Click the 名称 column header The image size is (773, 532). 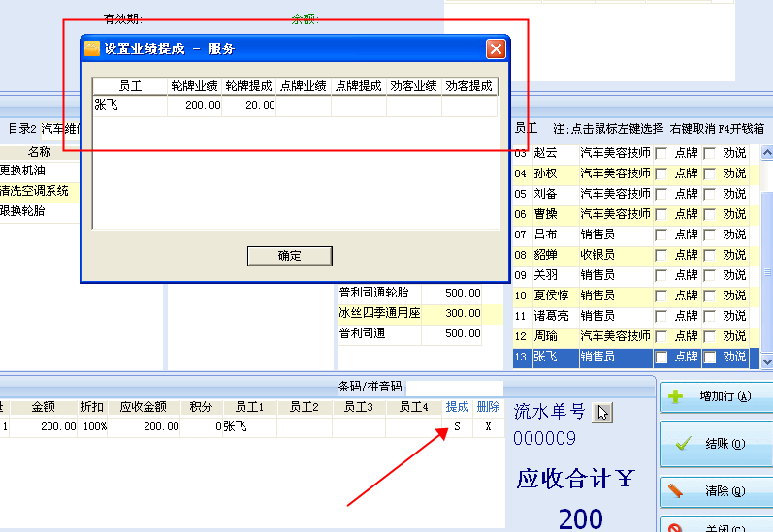(40, 152)
